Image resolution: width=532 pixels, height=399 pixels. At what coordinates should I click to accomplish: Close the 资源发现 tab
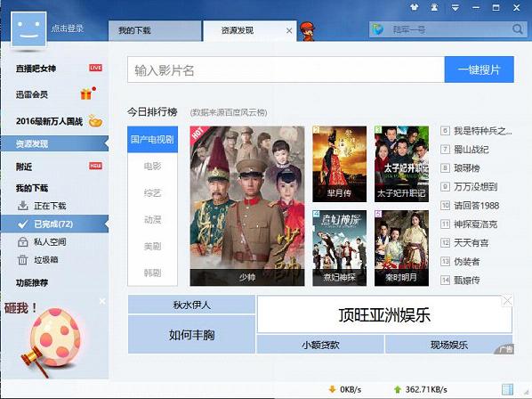289,31
